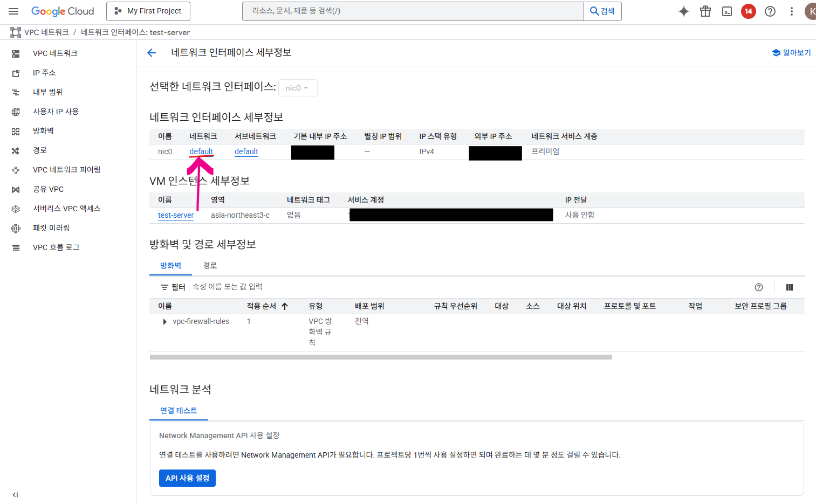Image resolution: width=816 pixels, height=504 pixels.
Task: Focus the resource search input field
Action: pos(413,11)
